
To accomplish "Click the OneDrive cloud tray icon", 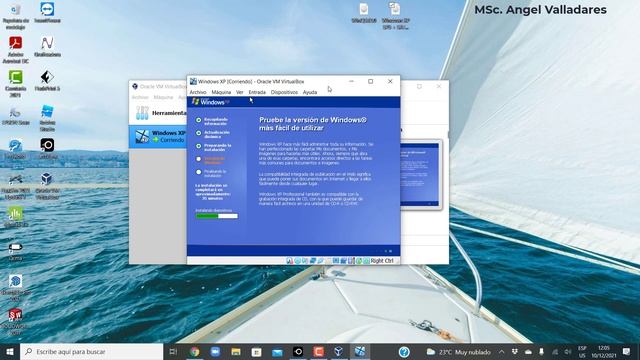I will click(528, 352).
